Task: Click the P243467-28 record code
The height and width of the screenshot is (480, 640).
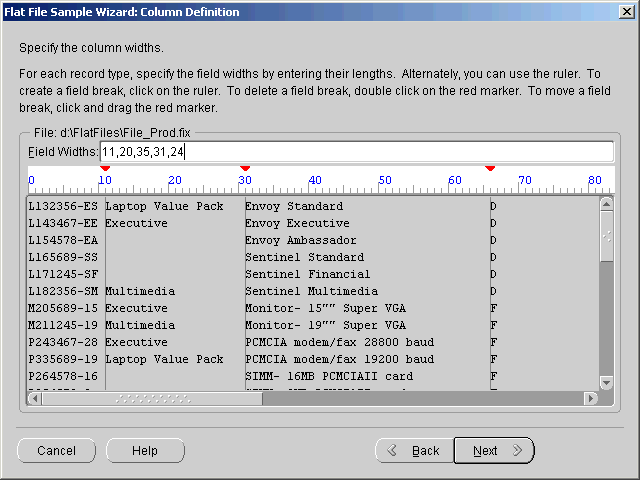Action: click(63, 342)
